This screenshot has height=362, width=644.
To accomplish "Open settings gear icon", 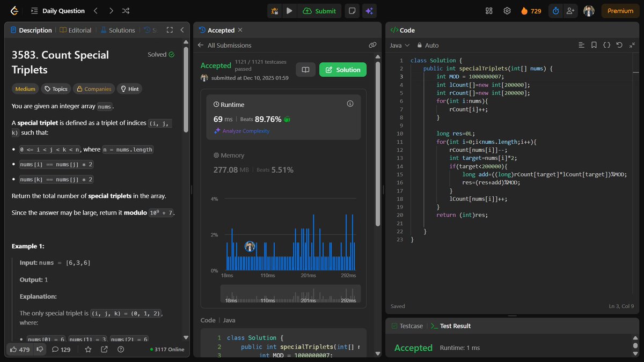I will (x=507, y=11).
